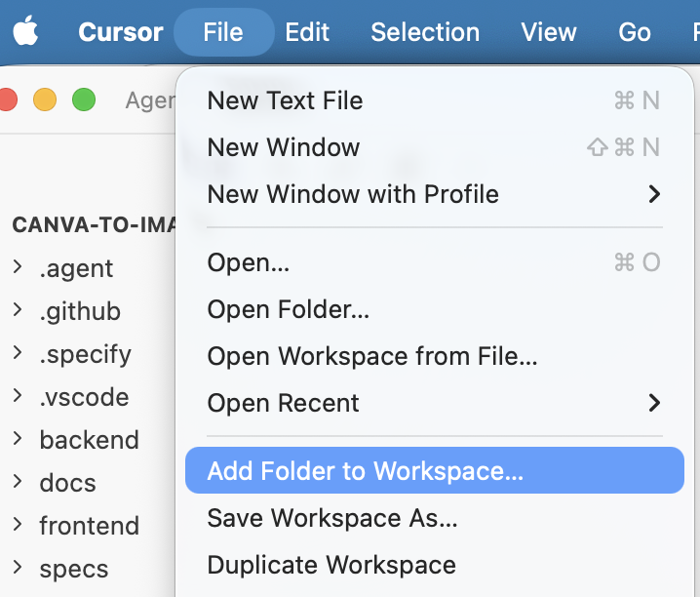
Task: Close the window with the red button
Action: click(x=7, y=99)
